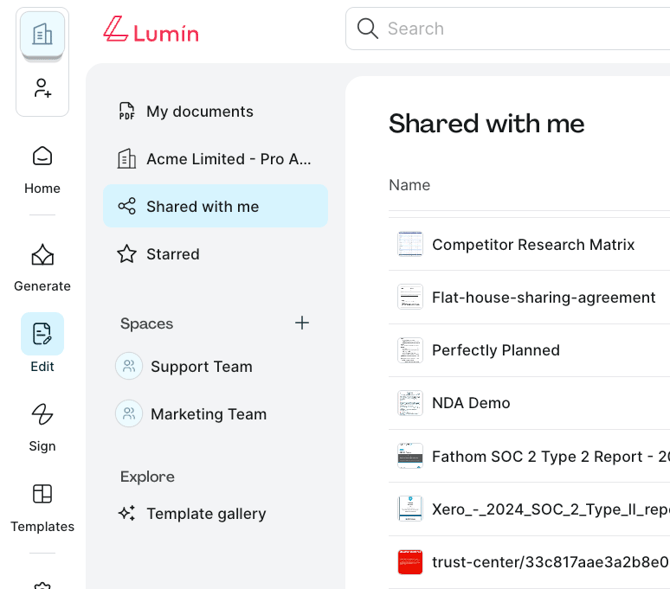The height and width of the screenshot is (589, 670).
Task: Switch to Shared with me
Action: tap(202, 206)
